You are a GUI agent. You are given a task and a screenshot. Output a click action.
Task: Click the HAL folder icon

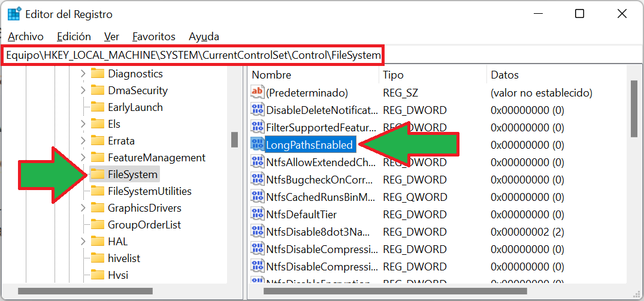pyautogui.click(x=97, y=242)
